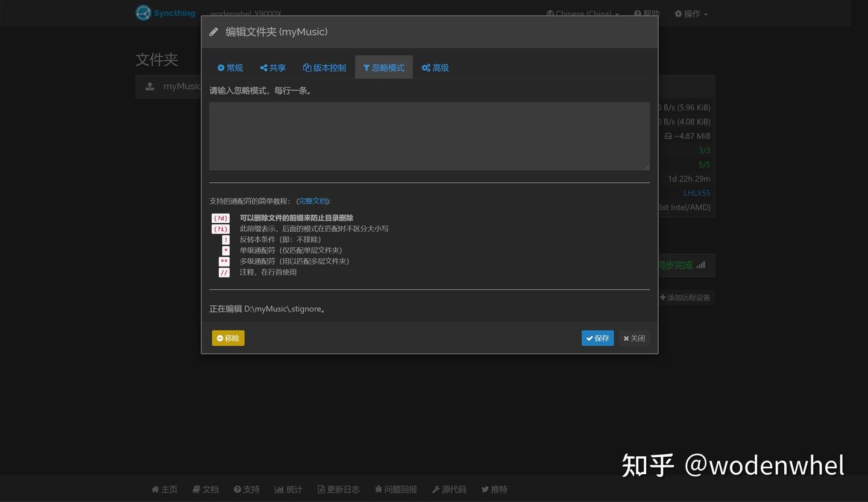The width and height of the screenshot is (868, 502).
Task: Open the Chinese (China) language dropdown
Action: (x=581, y=13)
